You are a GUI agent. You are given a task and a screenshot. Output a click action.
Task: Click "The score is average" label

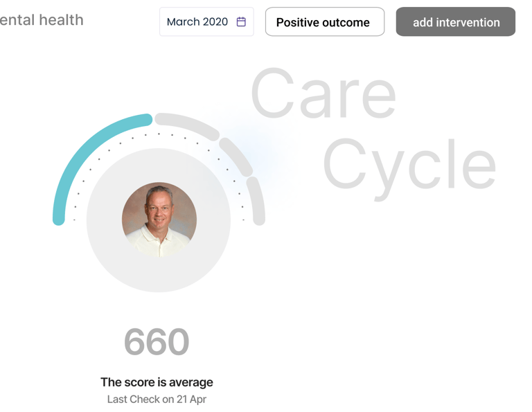pyautogui.click(x=157, y=382)
